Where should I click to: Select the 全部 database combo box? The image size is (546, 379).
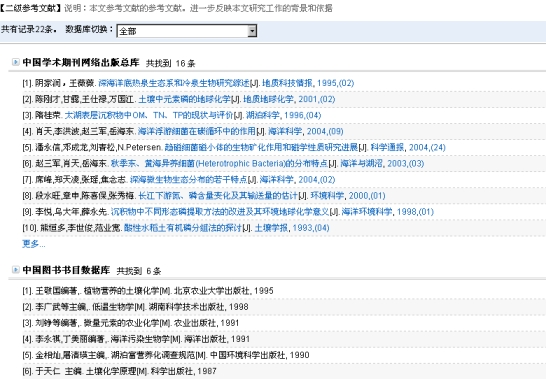pos(187,31)
